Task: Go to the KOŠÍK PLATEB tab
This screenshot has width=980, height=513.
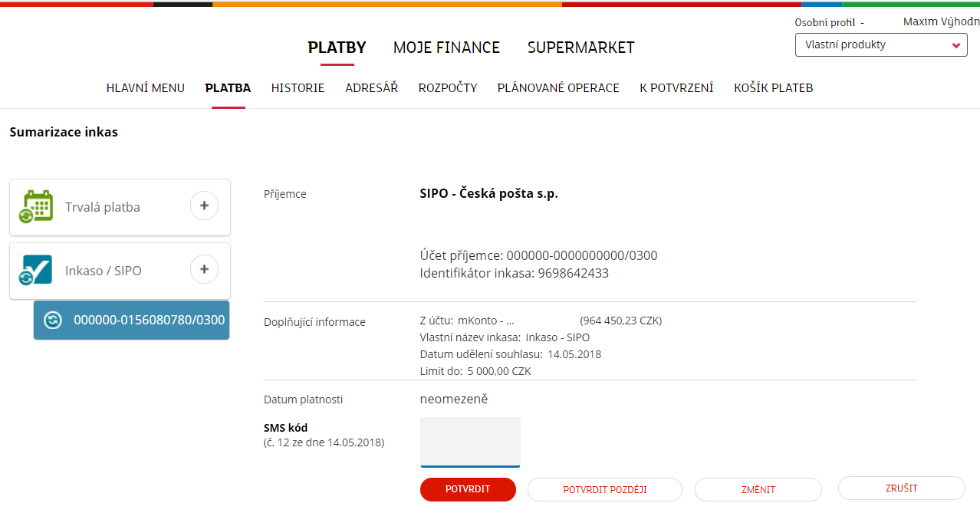Action: click(773, 88)
